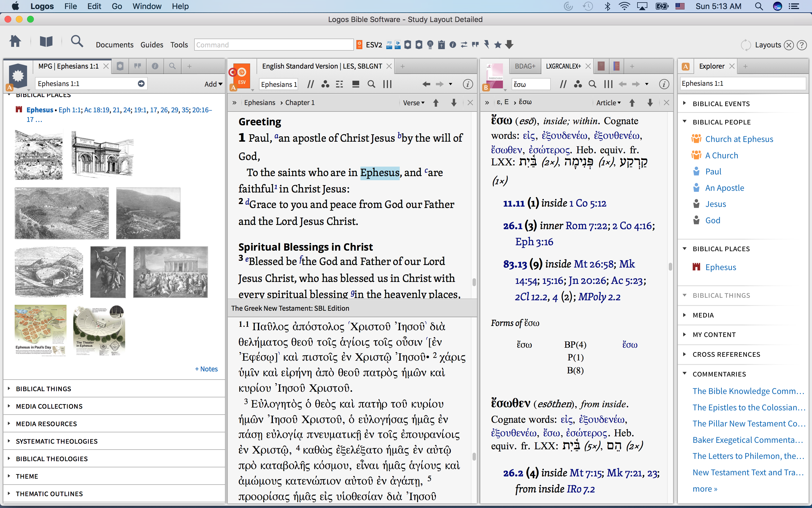Click + Notes link in guide
Screen dimensions: 812x508
point(206,369)
